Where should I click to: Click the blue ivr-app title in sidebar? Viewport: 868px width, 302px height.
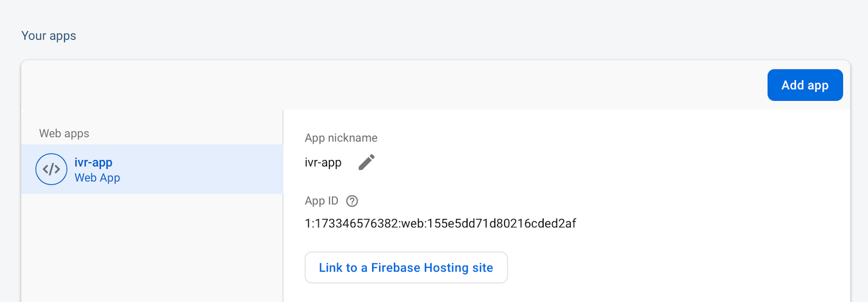point(93,163)
